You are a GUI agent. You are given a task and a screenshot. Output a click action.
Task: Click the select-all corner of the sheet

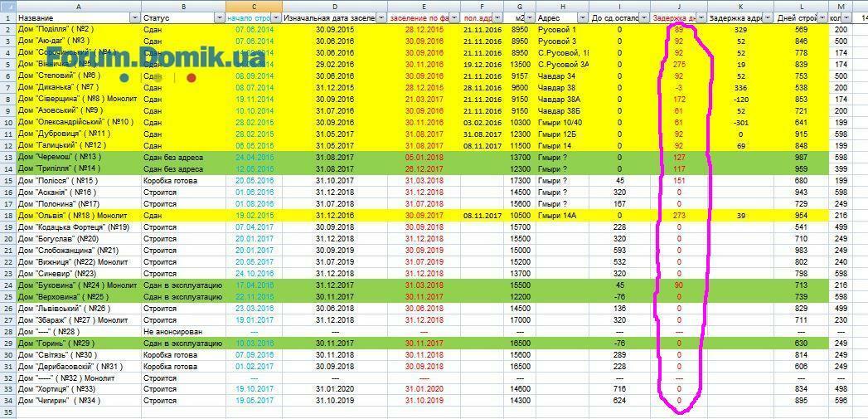click(x=7, y=6)
